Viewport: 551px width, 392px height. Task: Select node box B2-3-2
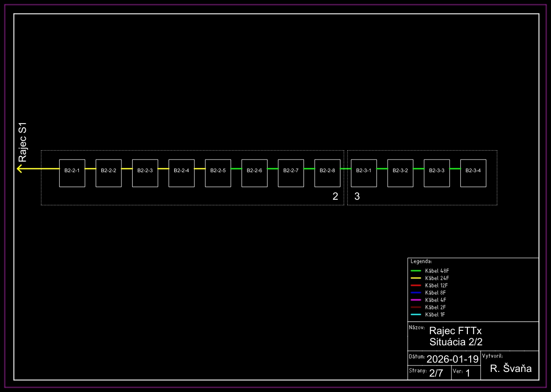pos(400,173)
